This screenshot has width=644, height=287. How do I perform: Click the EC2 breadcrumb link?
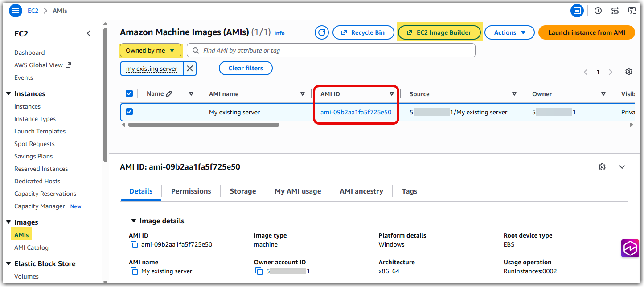click(x=33, y=11)
